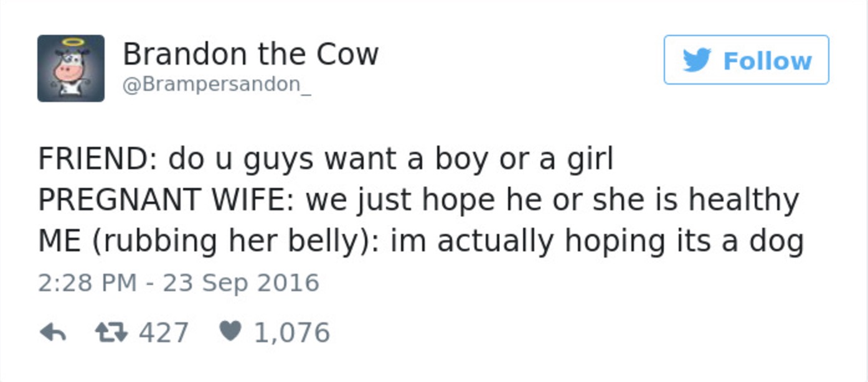View the 1,076 likes count
Image resolution: width=868 pixels, height=382 pixels.
pos(291,333)
